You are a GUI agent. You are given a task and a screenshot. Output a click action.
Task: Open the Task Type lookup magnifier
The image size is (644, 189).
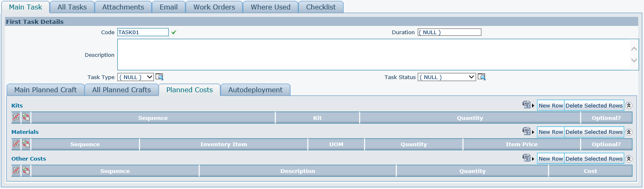point(160,77)
